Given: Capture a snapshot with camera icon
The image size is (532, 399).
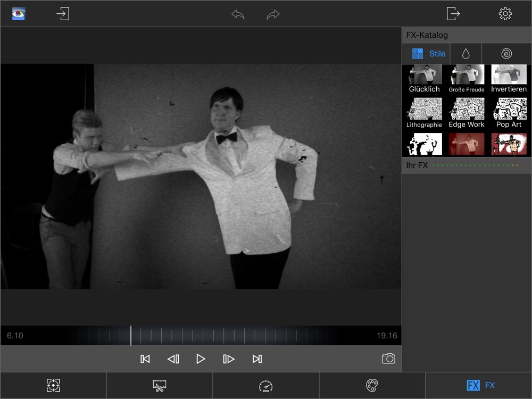Looking at the screenshot, I should pos(388,359).
